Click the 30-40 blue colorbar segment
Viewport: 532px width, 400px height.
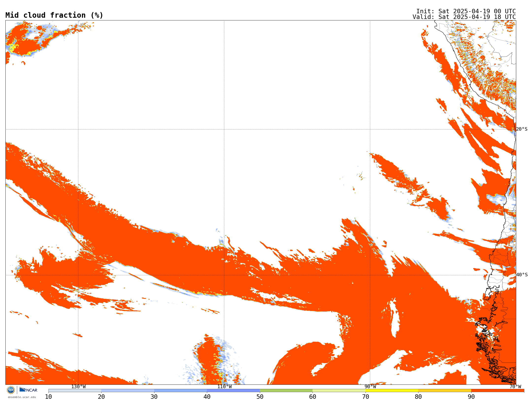(x=181, y=391)
